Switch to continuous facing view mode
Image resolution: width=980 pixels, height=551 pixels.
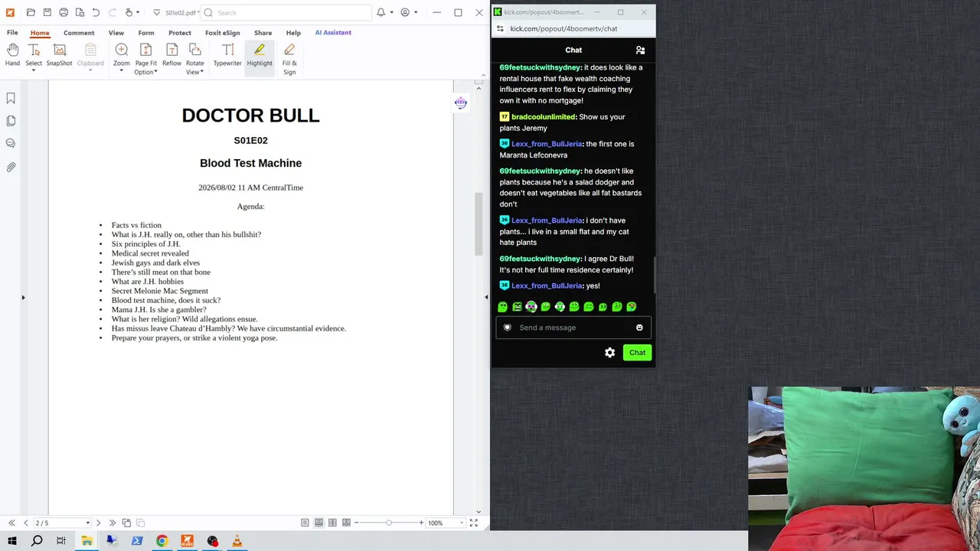(x=346, y=523)
